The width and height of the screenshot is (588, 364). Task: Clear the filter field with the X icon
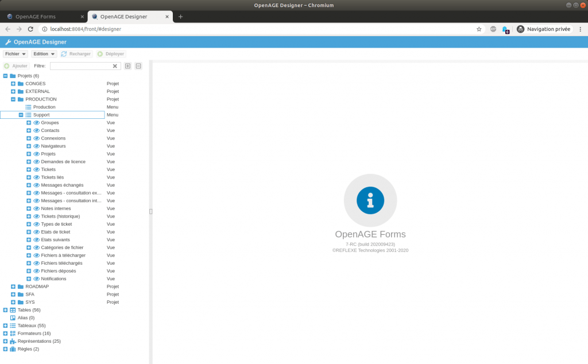[115, 66]
